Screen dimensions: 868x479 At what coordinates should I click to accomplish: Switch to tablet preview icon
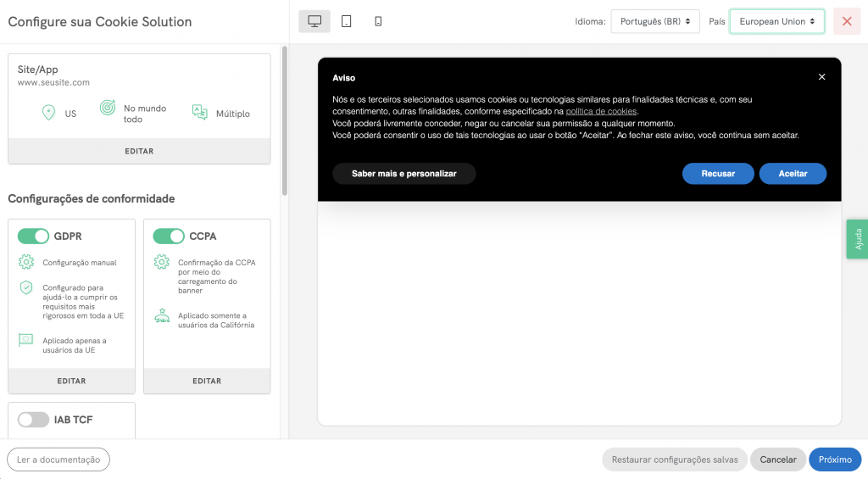coord(347,21)
